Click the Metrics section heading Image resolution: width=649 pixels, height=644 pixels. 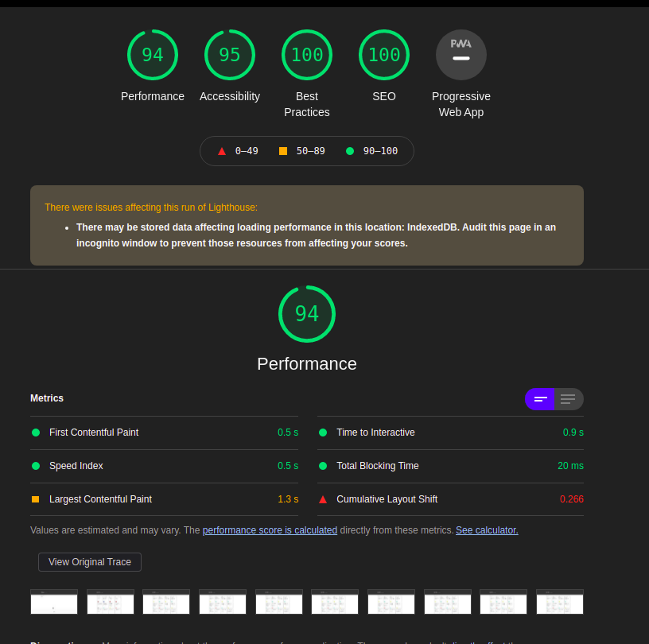pos(47,398)
